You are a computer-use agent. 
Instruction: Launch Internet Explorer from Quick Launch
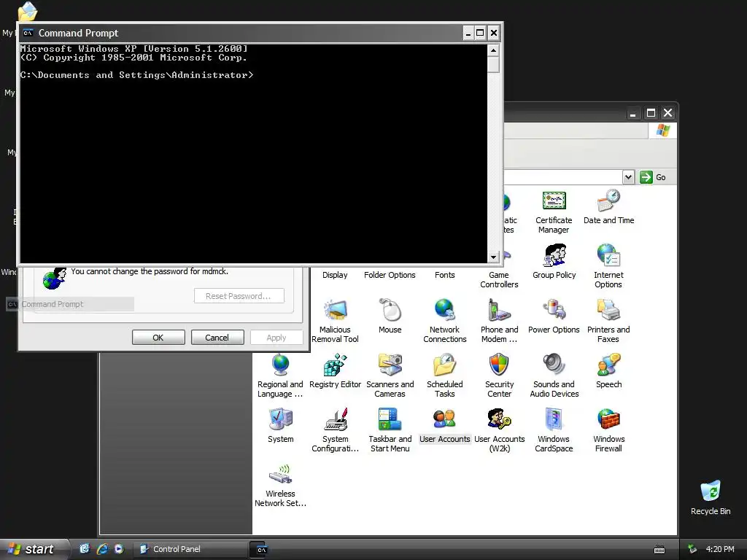tap(102, 549)
